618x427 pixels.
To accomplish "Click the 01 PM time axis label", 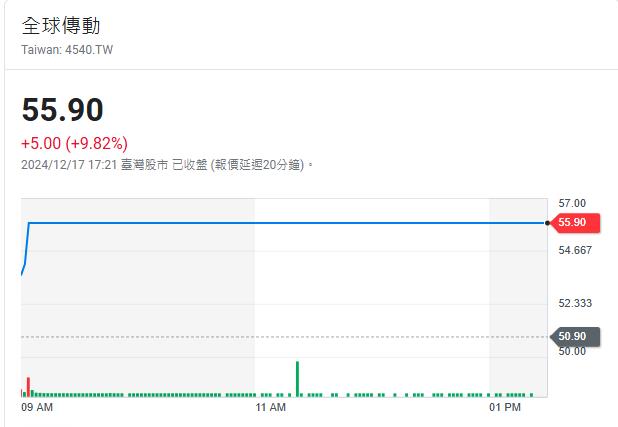I will click(x=505, y=407).
